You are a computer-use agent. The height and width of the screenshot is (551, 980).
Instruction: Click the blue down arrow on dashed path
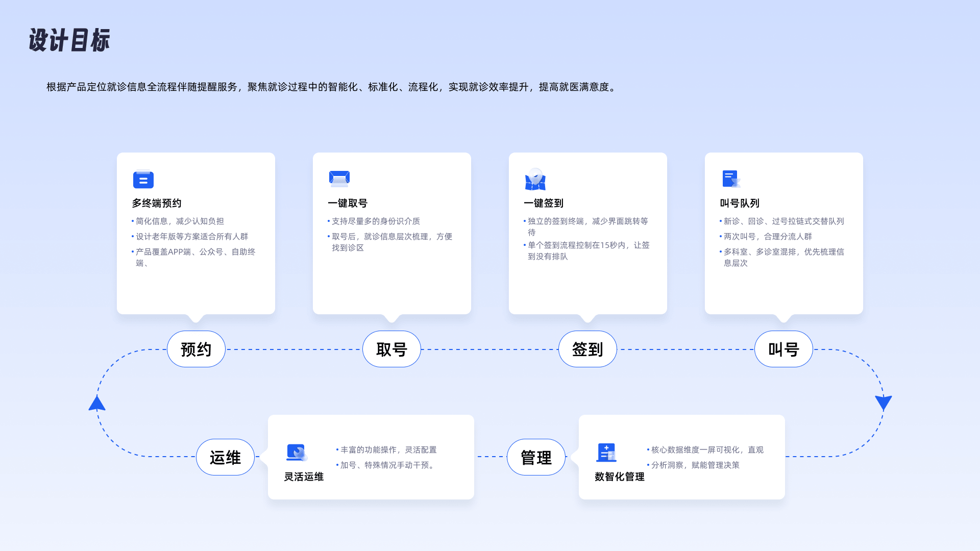(883, 403)
